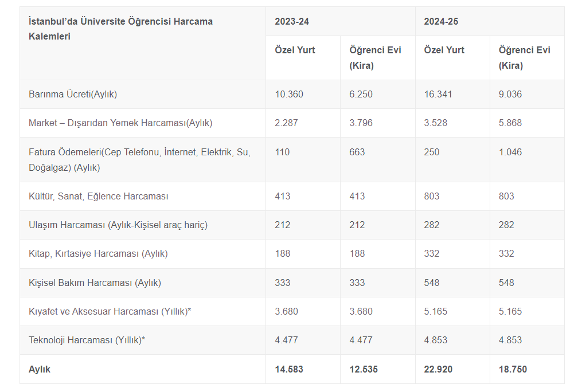Select the Kıyafet ve Aksesuar Harcaması label

point(110,311)
